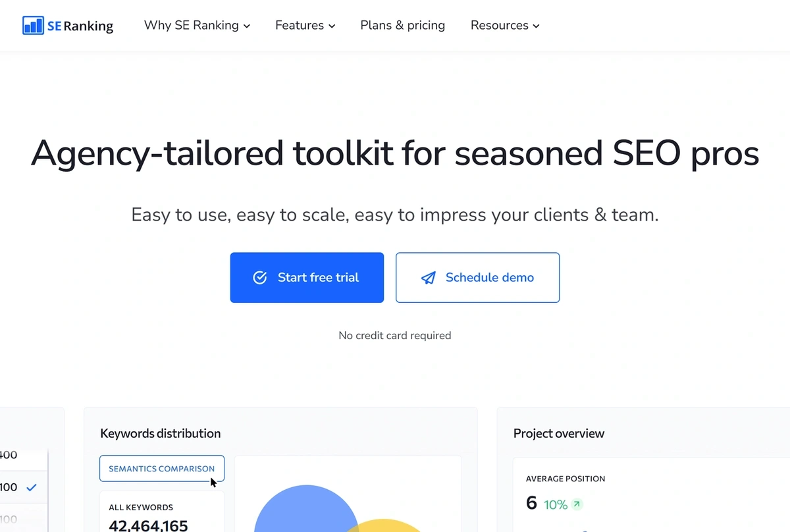Click the checkmark icon inside Start free trial button
Image resolution: width=790 pixels, height=532 pixels.
click(259, 277)
